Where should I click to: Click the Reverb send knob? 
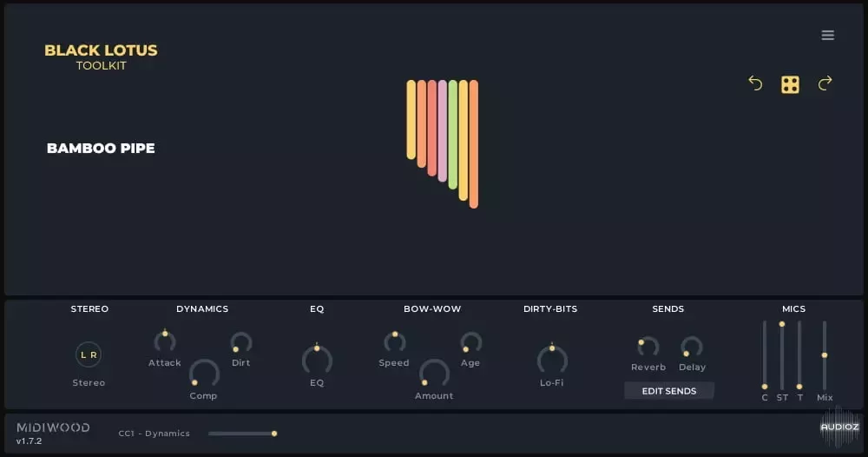point(648,347)
